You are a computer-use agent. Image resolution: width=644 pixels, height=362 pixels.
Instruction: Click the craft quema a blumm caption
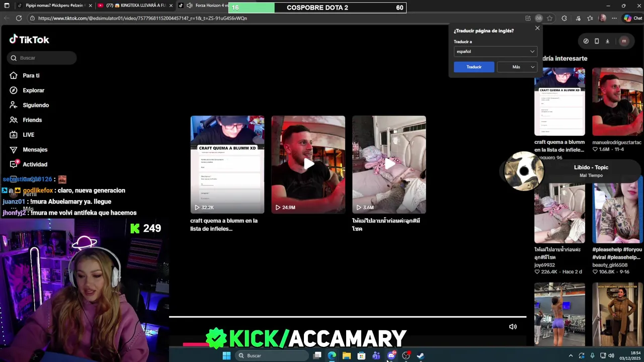224,225
